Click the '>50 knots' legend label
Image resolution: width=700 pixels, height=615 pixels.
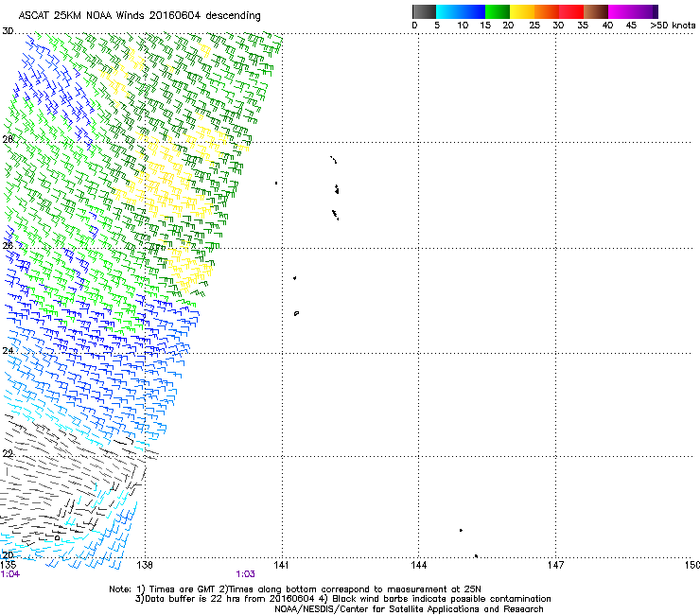[x=673, y=26]
